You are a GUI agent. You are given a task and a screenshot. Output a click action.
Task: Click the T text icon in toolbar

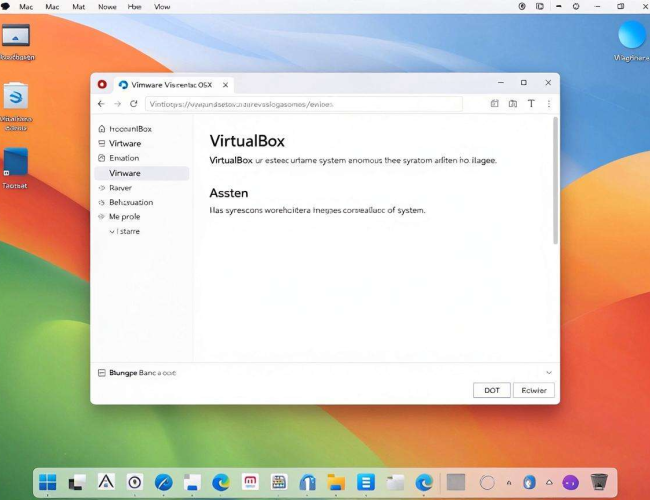(x=531, y=104)
